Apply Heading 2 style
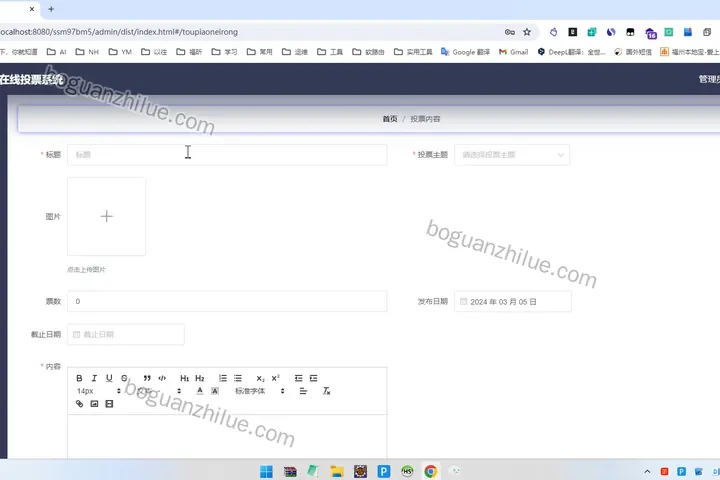 [x=199, y=378]
